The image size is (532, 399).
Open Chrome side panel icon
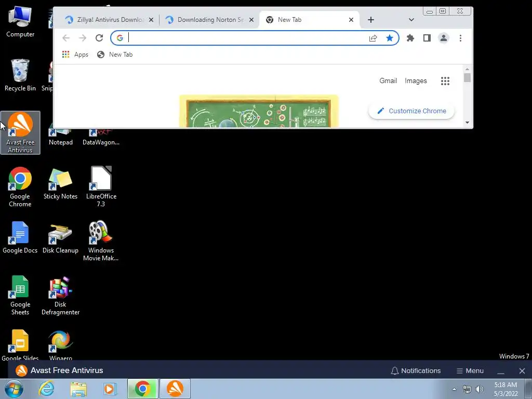click(427, 38)
